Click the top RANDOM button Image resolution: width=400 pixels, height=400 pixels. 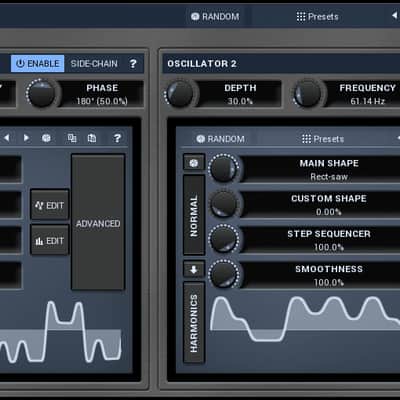pyautogui.click(x=215, y=16)
